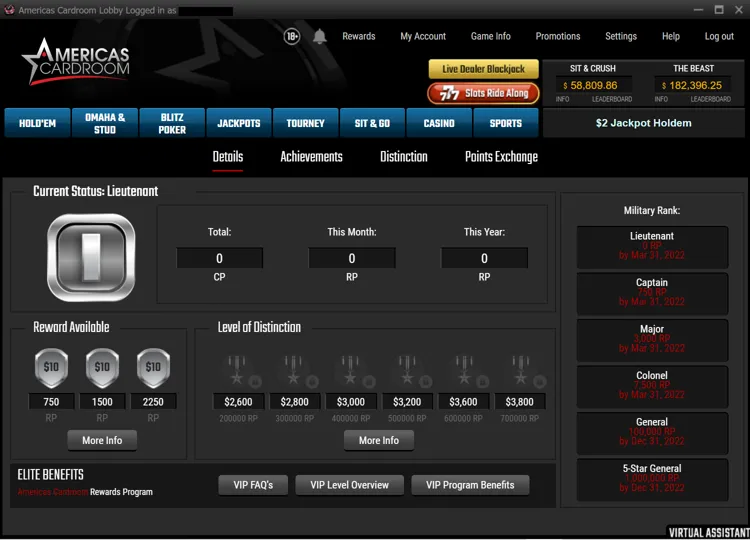The height and width of the screenshot is (540, 750).
Task: Select the General military rank card
Action: pos(652,433)
